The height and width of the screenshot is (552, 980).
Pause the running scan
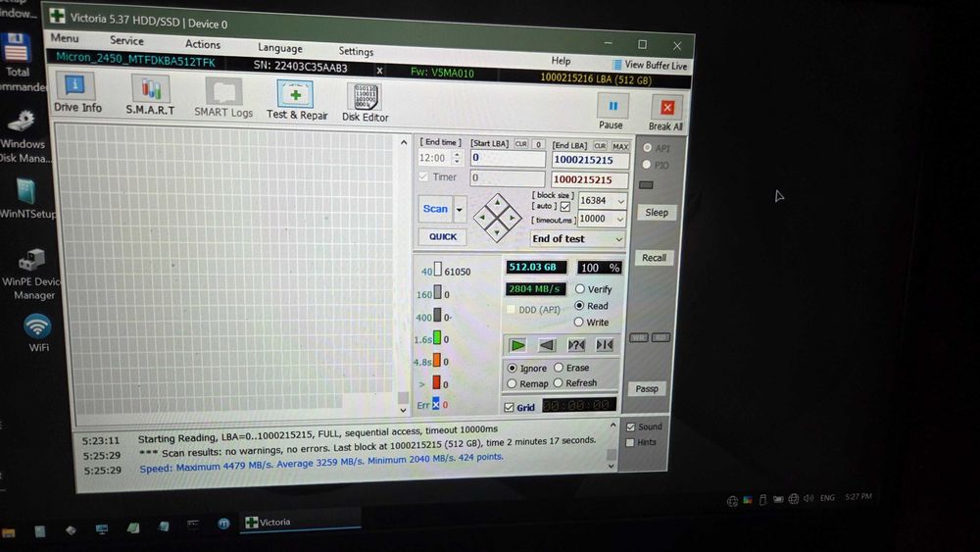click(612, 111)
